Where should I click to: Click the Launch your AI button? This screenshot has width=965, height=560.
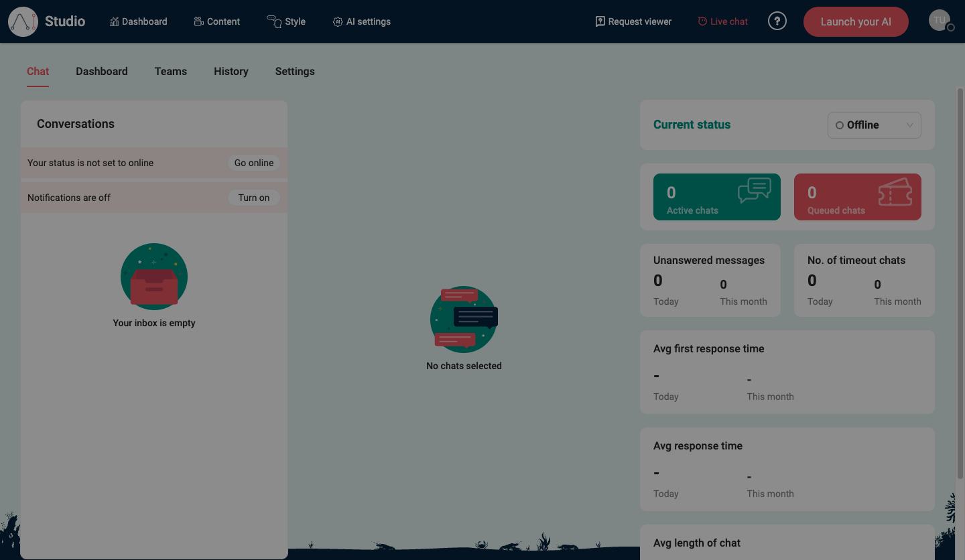coord(856,21)
